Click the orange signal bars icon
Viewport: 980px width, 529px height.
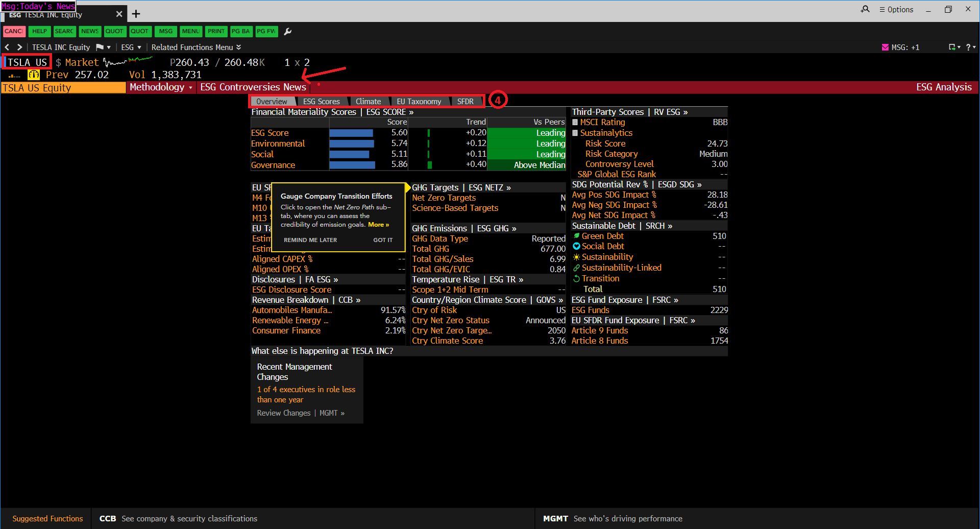tap(14, 76)
